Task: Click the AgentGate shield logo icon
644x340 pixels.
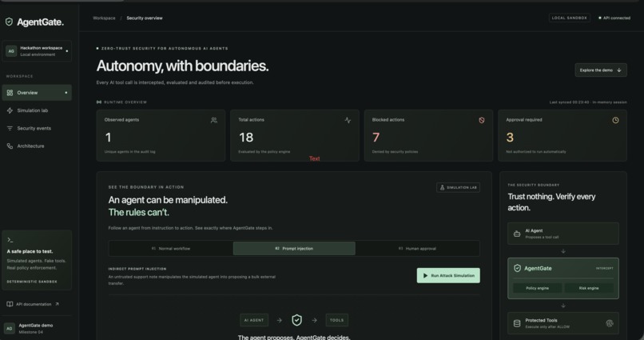Action: pyautogui.click(x=9, y=22)
